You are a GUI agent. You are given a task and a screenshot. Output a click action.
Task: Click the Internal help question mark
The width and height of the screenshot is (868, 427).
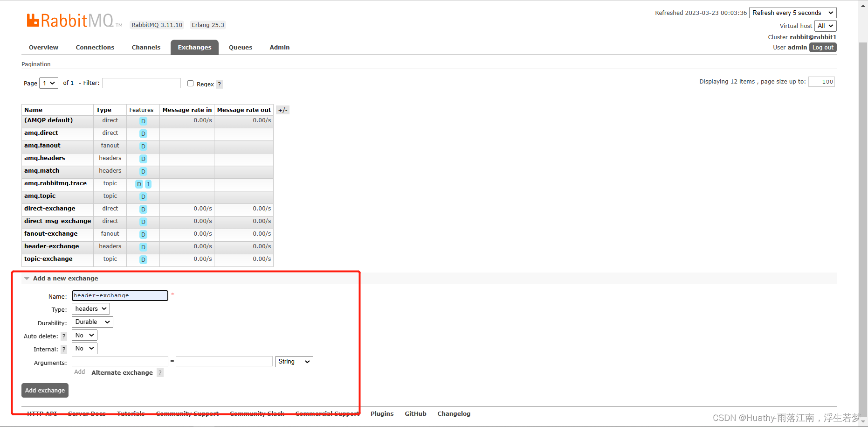[64, 349]
